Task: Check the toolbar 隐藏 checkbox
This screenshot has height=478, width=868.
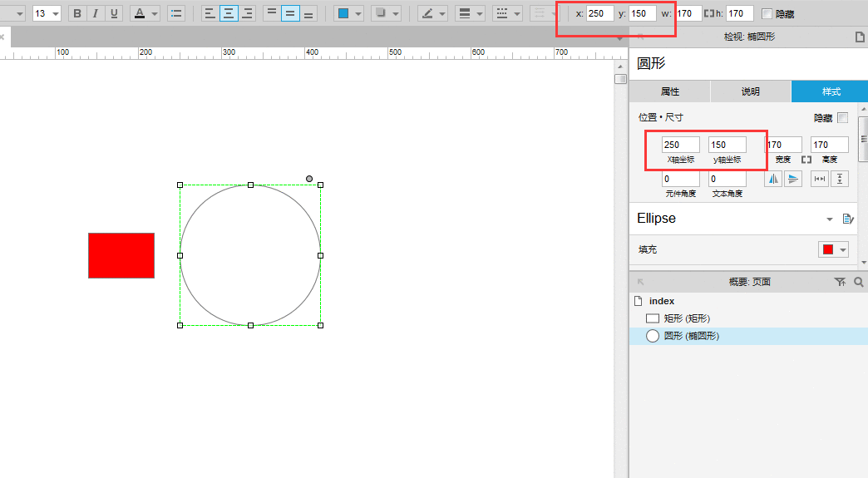Action: [767, 14]
